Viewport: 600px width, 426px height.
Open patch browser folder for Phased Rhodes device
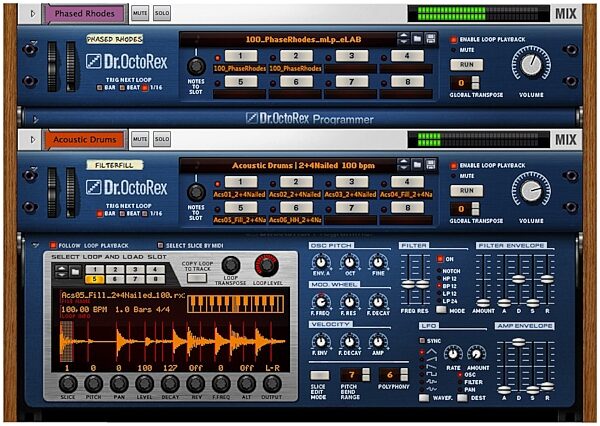[x=417, y=39]
